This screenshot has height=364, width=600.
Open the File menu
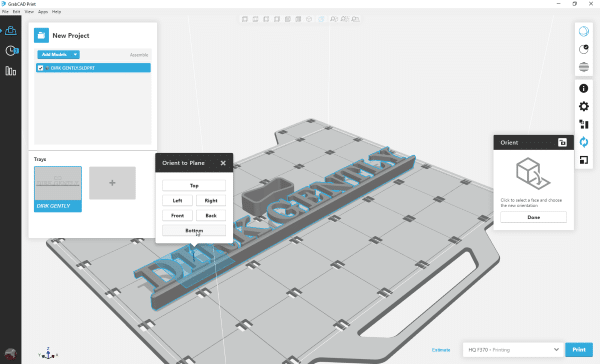pos(5,12)
